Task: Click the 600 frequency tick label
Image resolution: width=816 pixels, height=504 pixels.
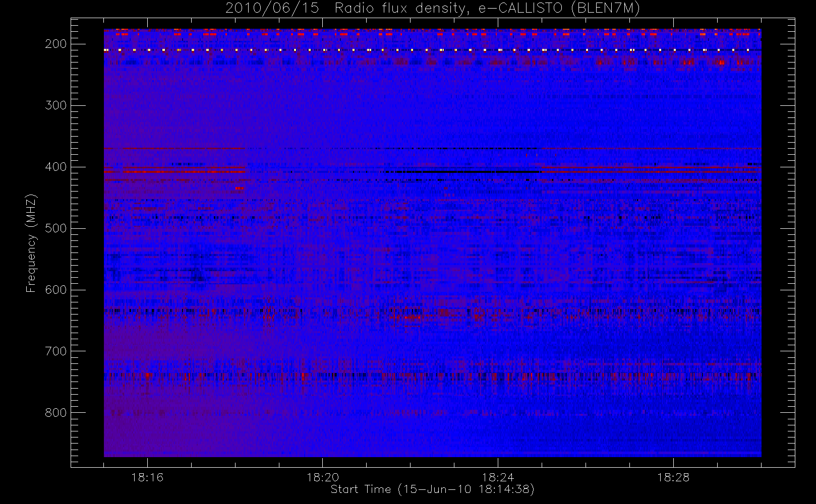Action: tap(56, 290)
